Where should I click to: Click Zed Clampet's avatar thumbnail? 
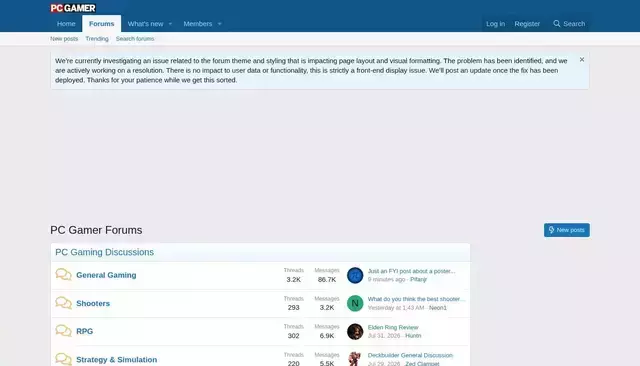click(355, 359)
